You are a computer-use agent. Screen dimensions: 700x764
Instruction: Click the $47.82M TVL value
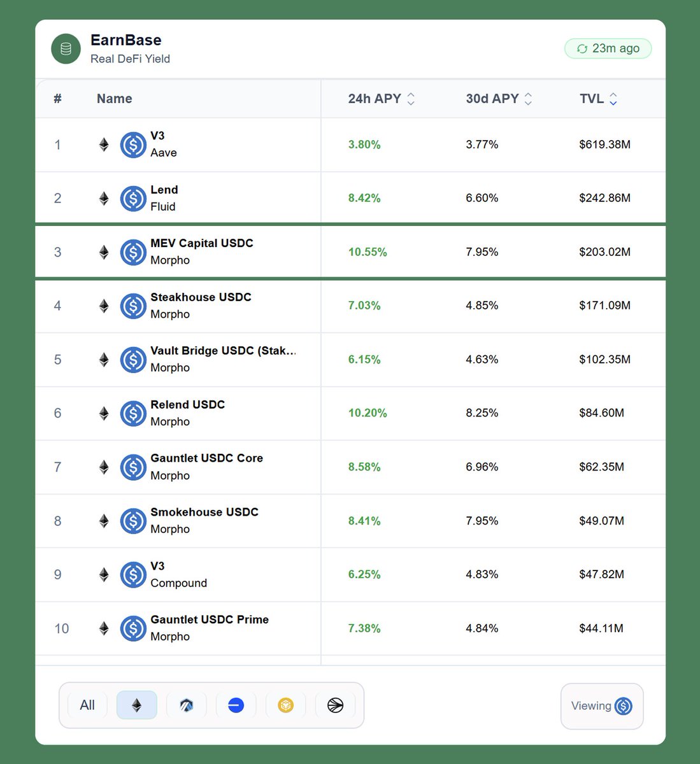602,574
